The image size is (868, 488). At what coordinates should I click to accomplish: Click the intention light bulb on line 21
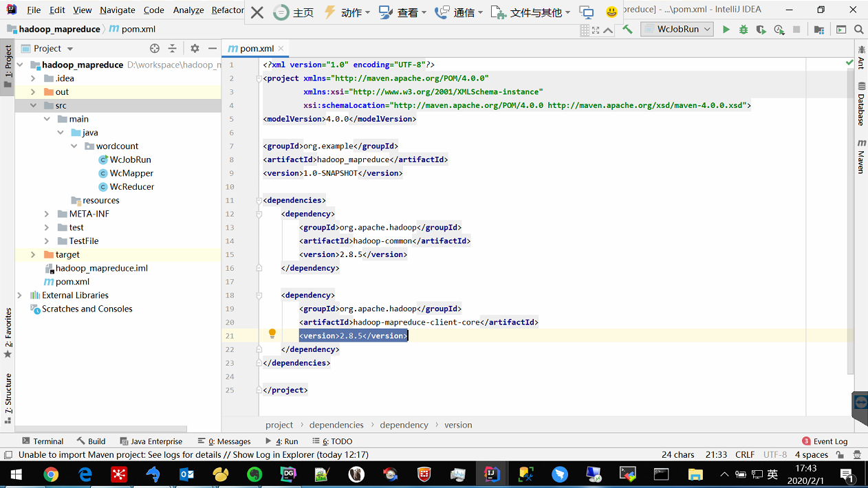point(272,333)
